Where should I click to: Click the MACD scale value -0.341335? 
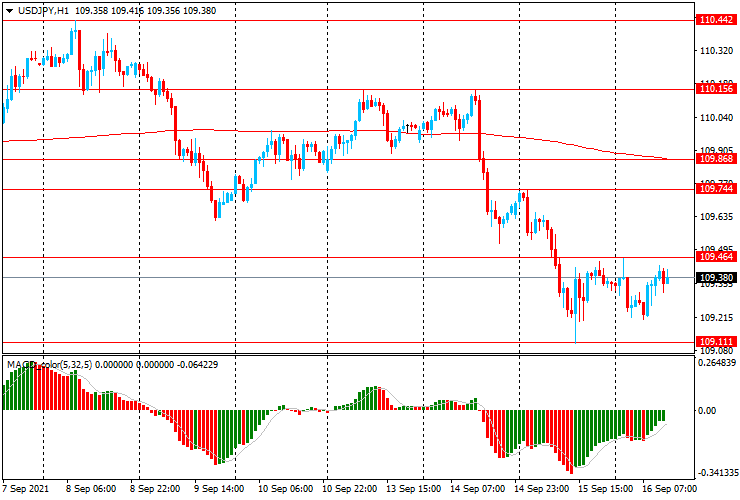[717, 473]
